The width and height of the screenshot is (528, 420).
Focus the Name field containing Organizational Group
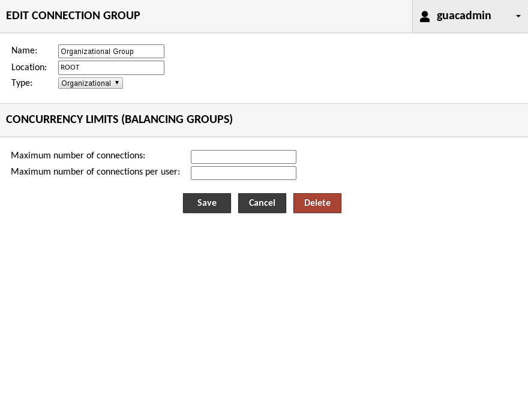tap(111, 52)
